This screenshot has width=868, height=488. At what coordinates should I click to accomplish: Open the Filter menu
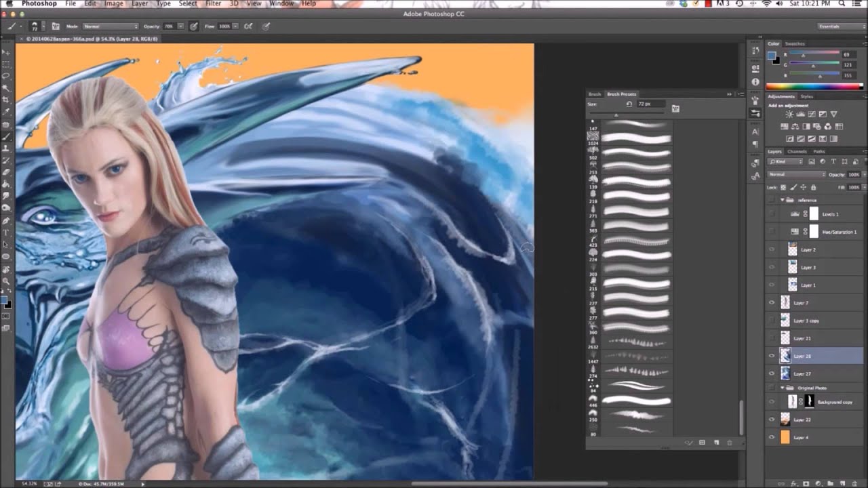click(x=214, y=3)
